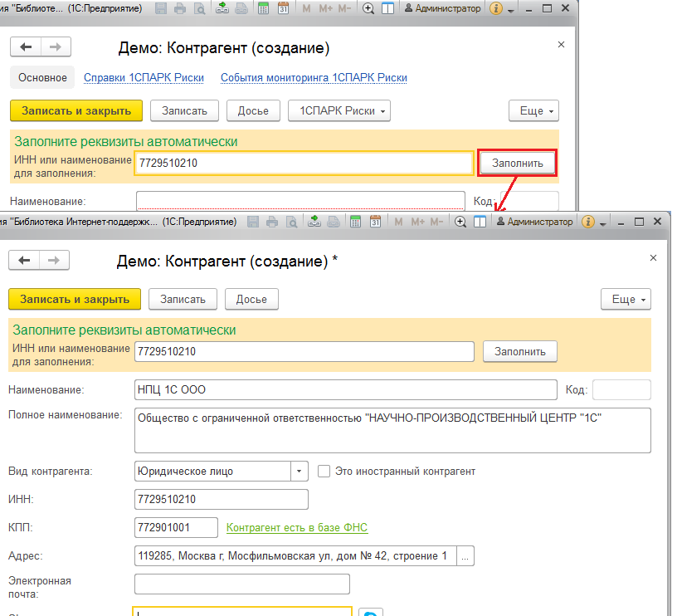Viewport: 677px width, 616px height.
Task: Open the 'Справки 1СПАРК Риски' tab link
Action: [144, 78]
